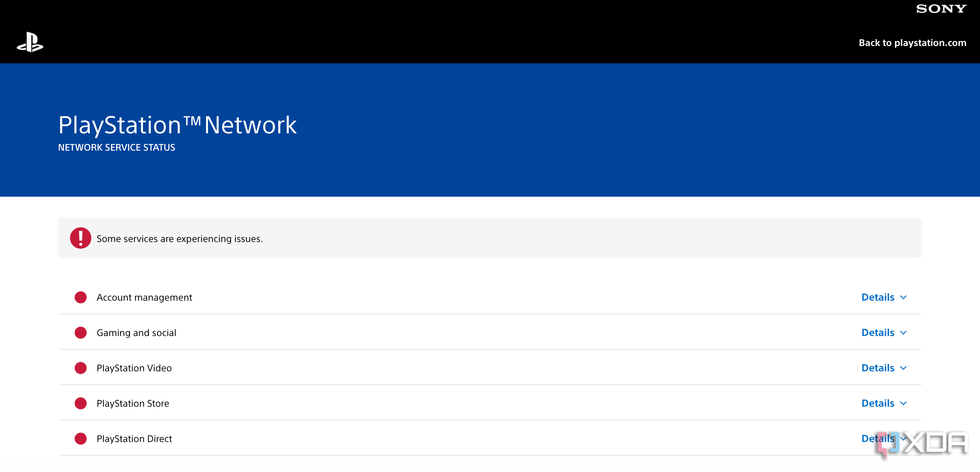Click the services experiencing issues message

180,239
